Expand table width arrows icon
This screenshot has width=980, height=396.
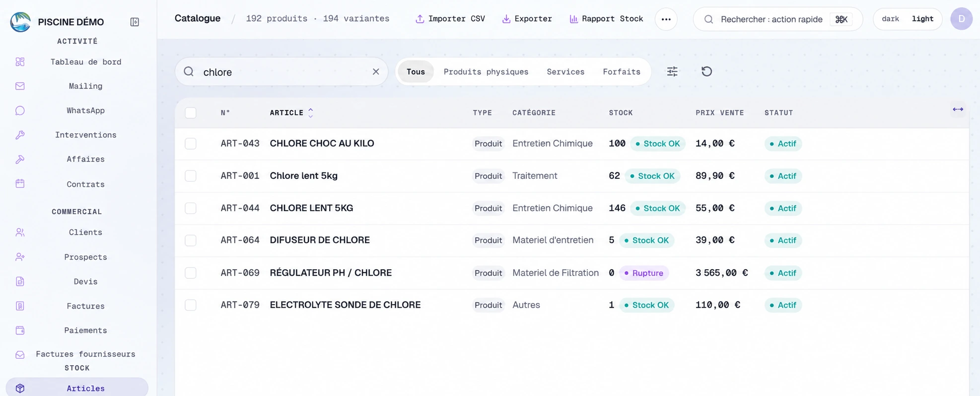point(958,109)
